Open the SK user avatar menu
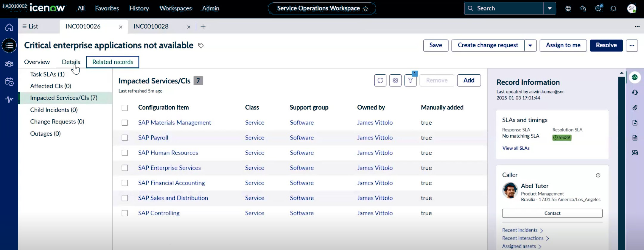 pos(631,8)
